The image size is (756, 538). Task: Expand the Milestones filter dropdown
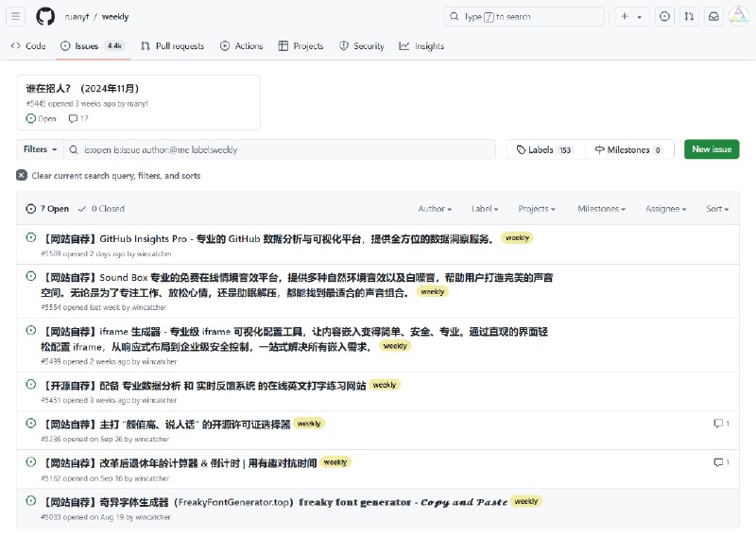pyautogui.click(x=602, y=208)
